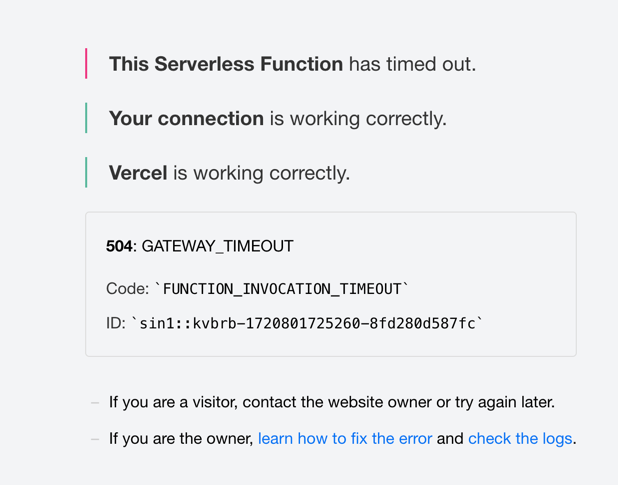Click the sin1::kvbrb request ID string
The height and width of the screenshot is (485, 618).
pos(307,323)
